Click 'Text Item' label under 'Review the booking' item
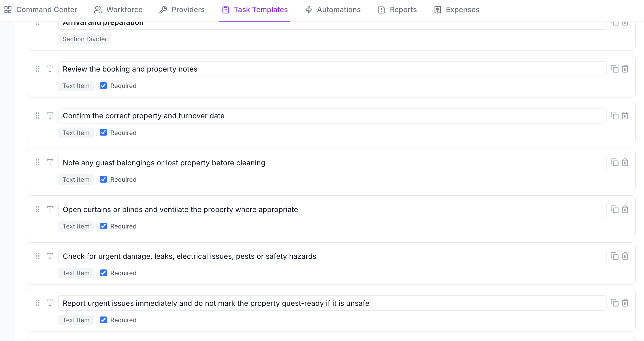Screen dimensions: 644x341 76,86
